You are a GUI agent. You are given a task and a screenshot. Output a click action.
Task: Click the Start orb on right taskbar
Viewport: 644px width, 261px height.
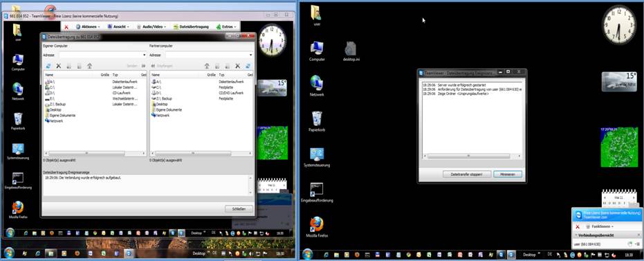(x=307, y=254)
